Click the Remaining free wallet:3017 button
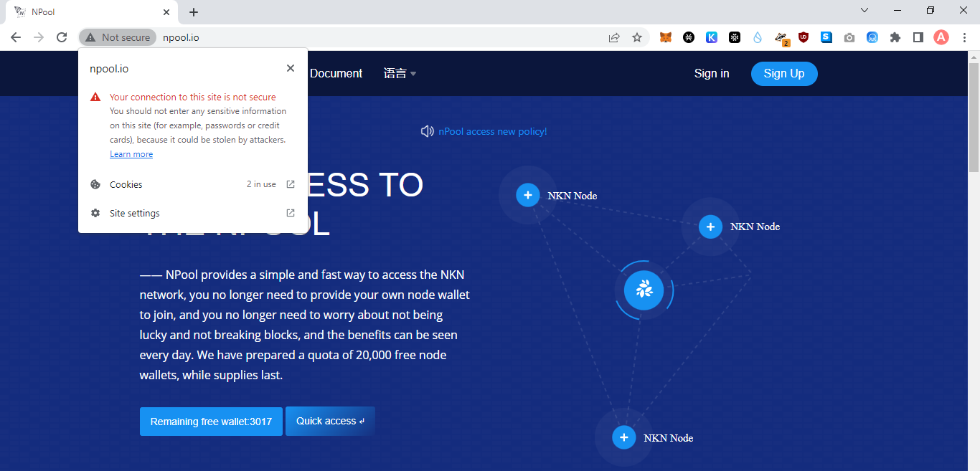980x471 pixels. coord(211,422)
